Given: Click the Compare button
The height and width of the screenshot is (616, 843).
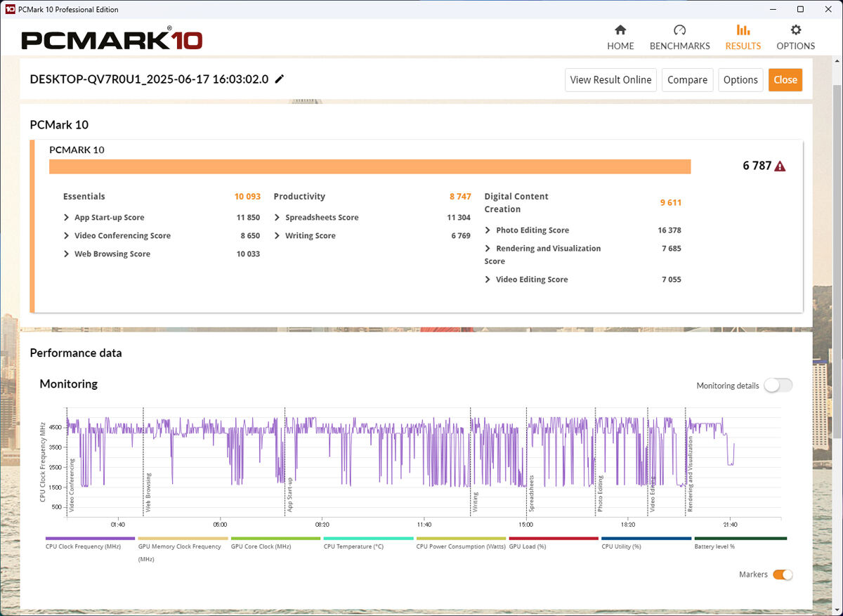Looking at the screenshot, I should coord(687,80).
